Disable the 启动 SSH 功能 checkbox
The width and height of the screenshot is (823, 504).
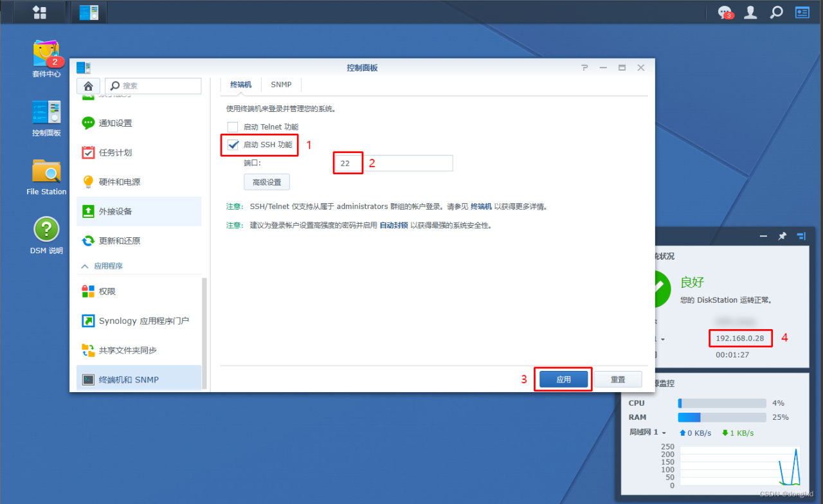232,145
